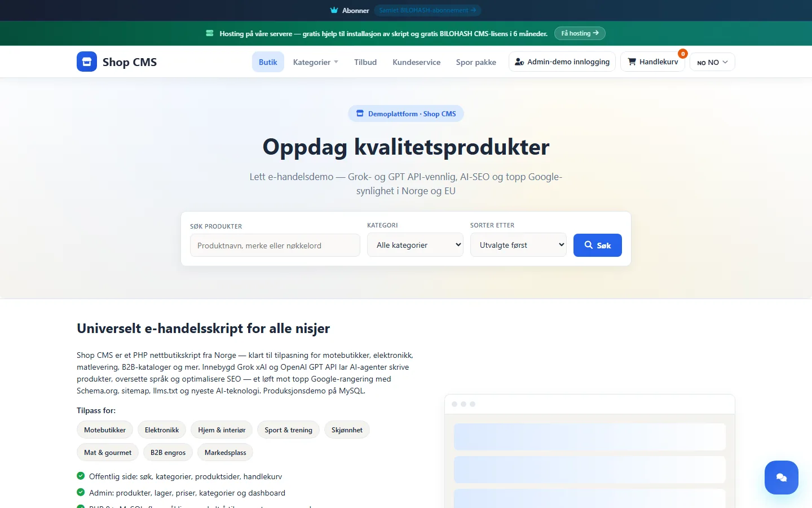Open Kundeservice in the navigation

coord(416,62)
